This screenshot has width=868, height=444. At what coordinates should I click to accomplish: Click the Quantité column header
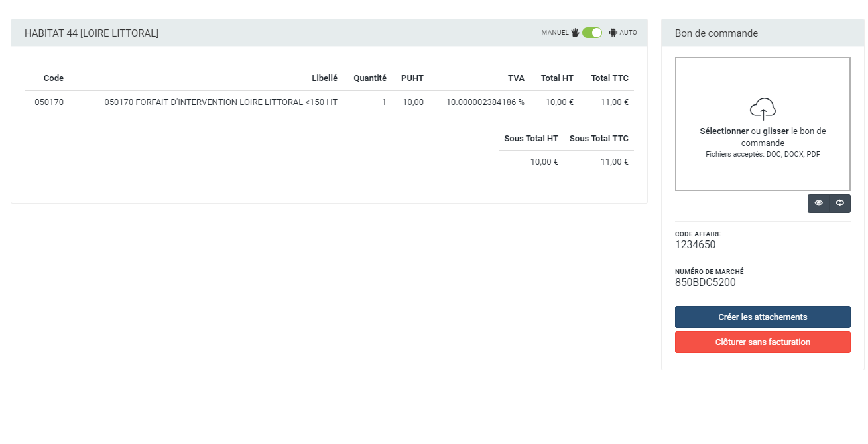tap(369, 78)
